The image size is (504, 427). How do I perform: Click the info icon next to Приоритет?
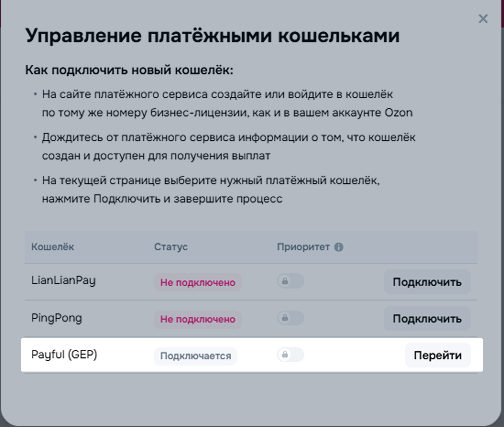339,247
